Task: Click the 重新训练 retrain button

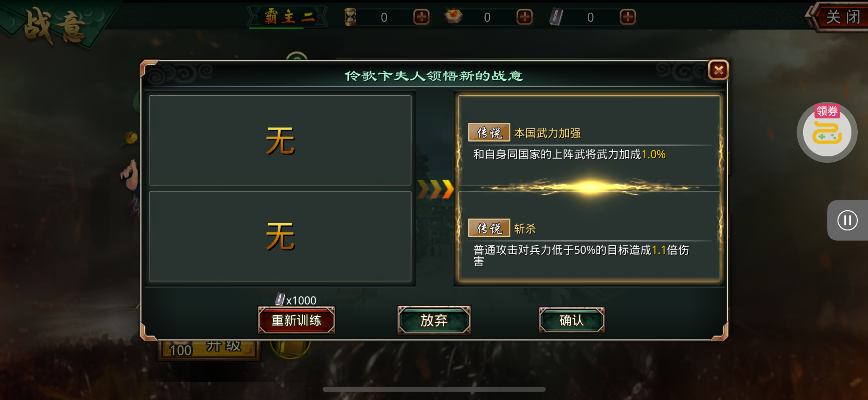Action: pyautogui.click(x=296, y=320)
